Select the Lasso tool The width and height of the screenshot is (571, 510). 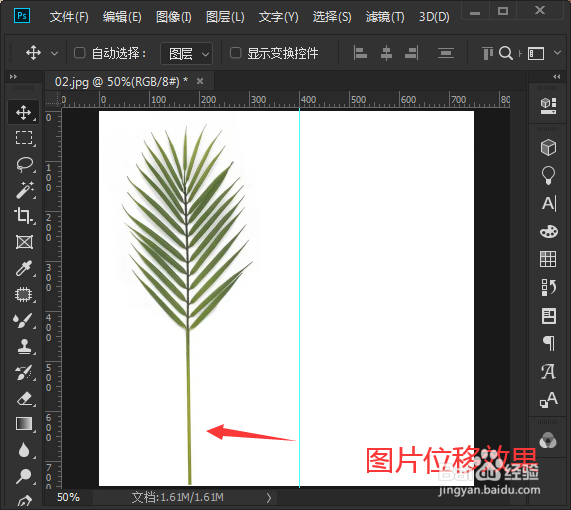[24, 164]
